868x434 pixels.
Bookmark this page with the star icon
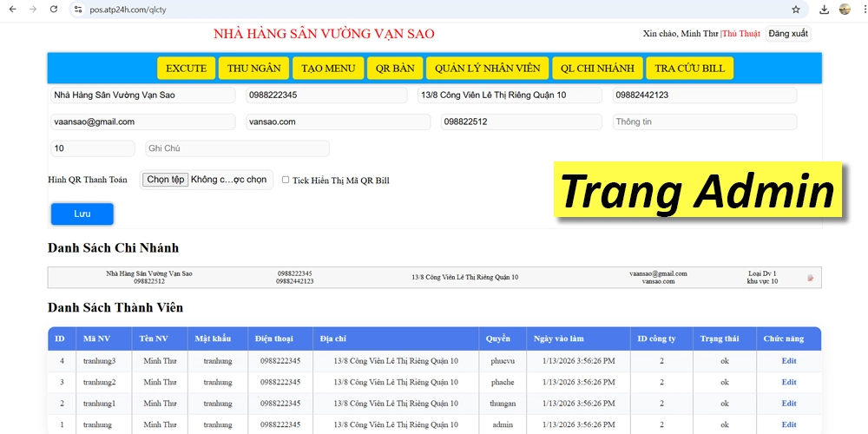(795, 10)
